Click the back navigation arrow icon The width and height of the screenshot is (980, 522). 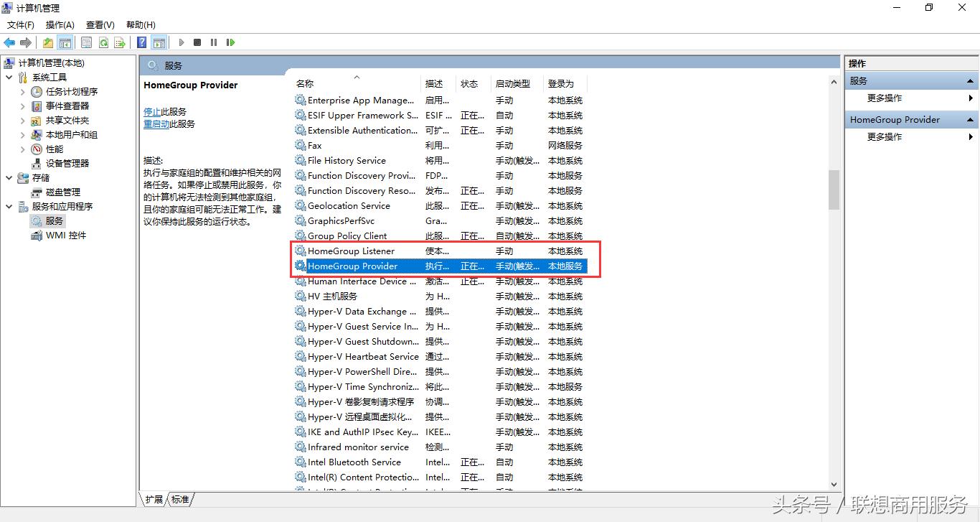[9, 42]
